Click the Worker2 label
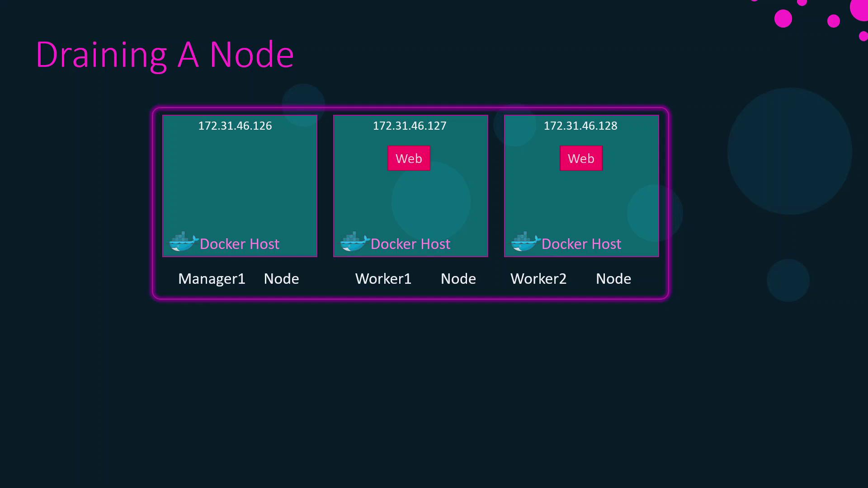Viewport: 868px width, 488px height. pyautogui.click(x=538, y=279)
